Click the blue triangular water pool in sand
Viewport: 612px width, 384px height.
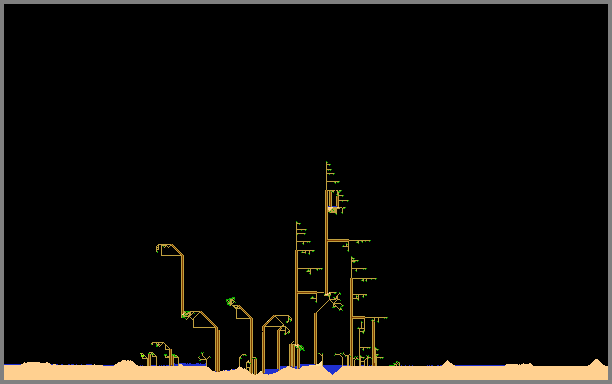pyautogui.click(x=332, y=369)
